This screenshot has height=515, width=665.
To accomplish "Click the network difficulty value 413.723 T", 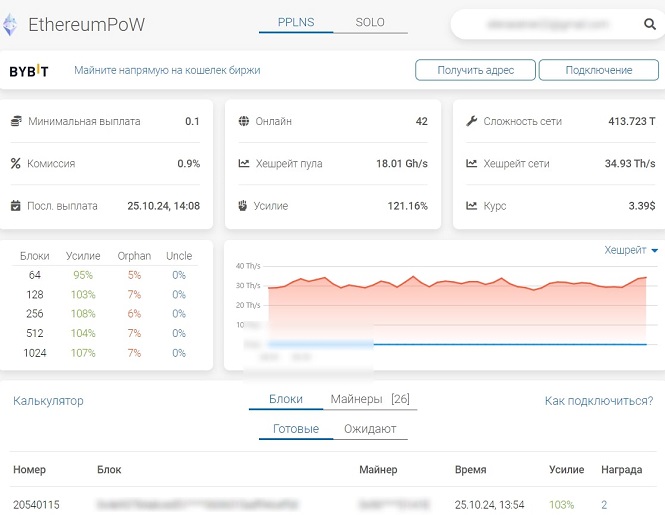I will pos(632,121).
